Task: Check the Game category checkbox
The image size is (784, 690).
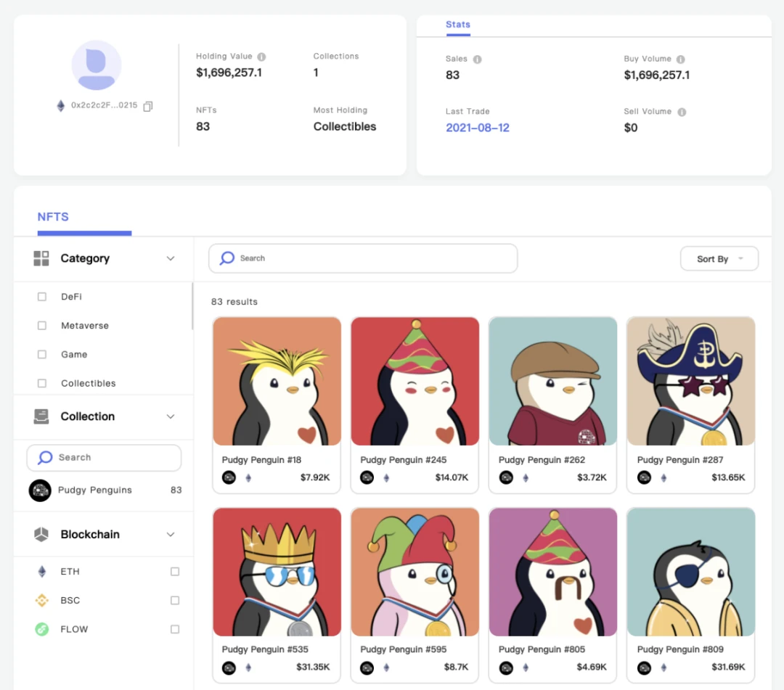Action: click(42, 354)
